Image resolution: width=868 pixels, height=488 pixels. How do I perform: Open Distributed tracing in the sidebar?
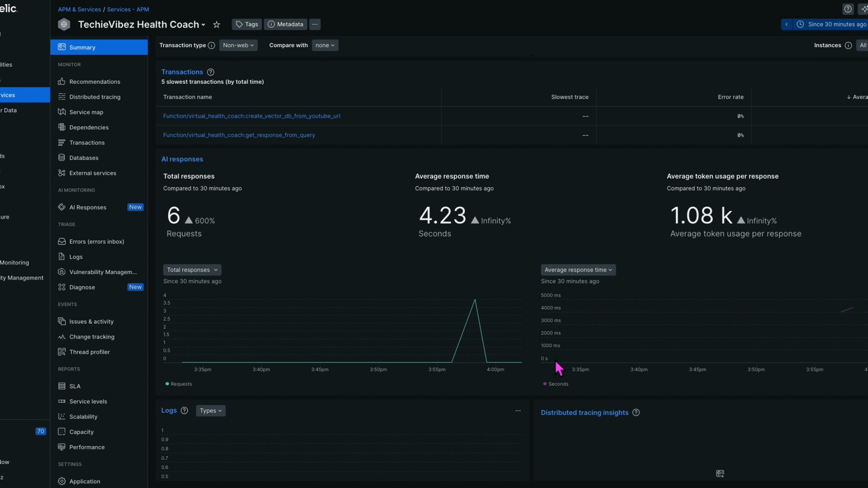click(94, 97)
